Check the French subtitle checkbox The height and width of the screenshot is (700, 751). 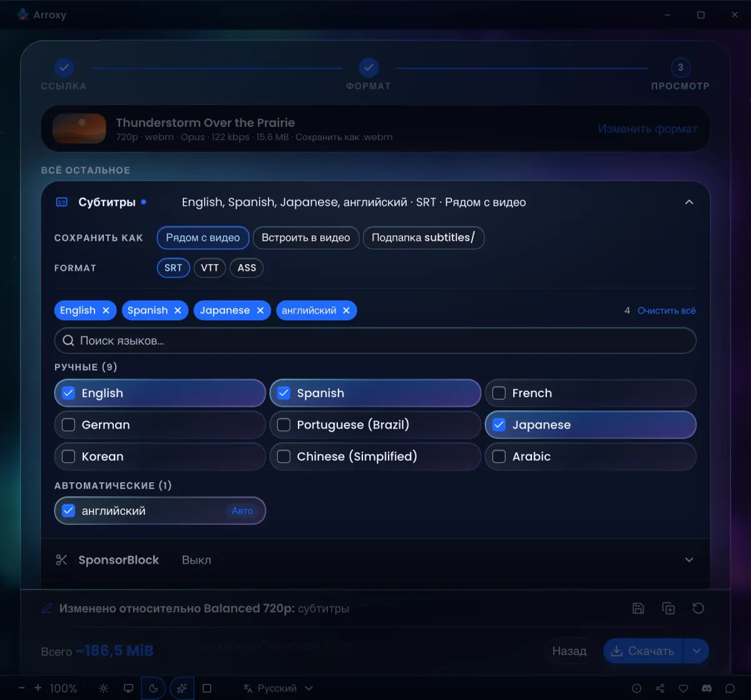499,393
